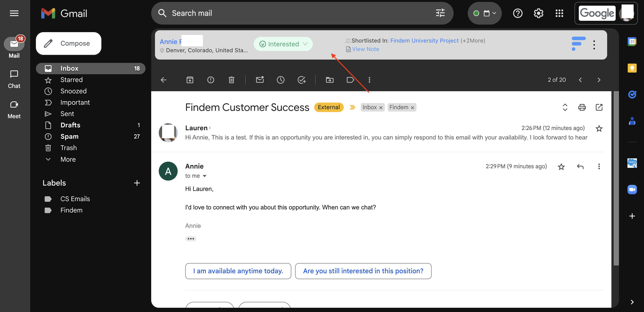Image resolution: width=644 pixels, height=312 pixels.
Task: Expand More in the sidebar
Action: 68,159
